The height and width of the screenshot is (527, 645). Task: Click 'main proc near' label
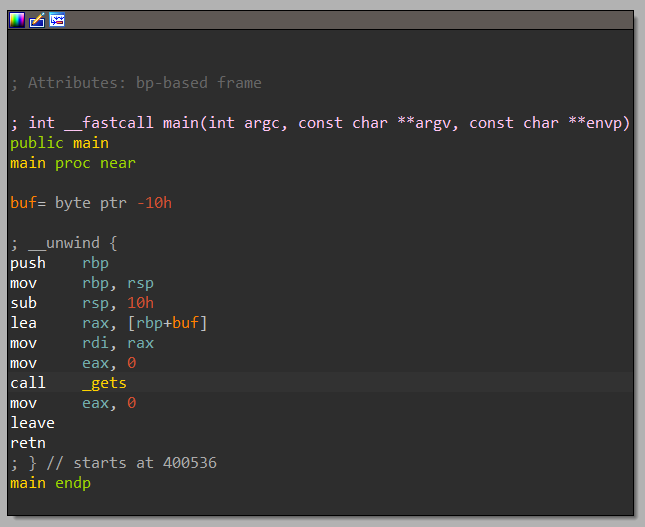click(x=72, y=163)
